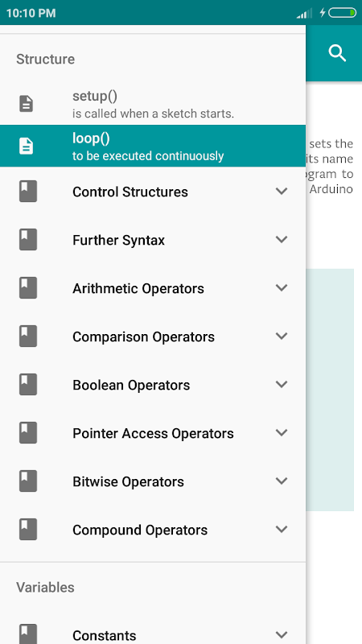Click the Control Structures book icon
362x644 pixels.
(28, 192)
